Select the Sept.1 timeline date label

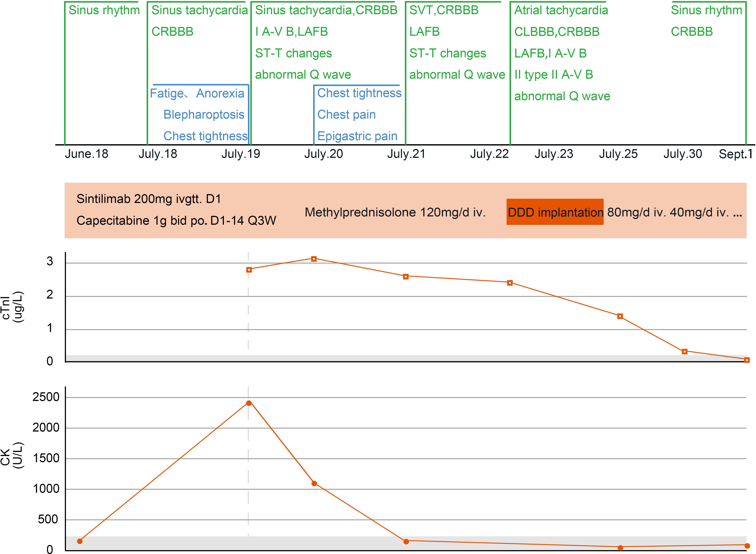(x=736, y=154)
